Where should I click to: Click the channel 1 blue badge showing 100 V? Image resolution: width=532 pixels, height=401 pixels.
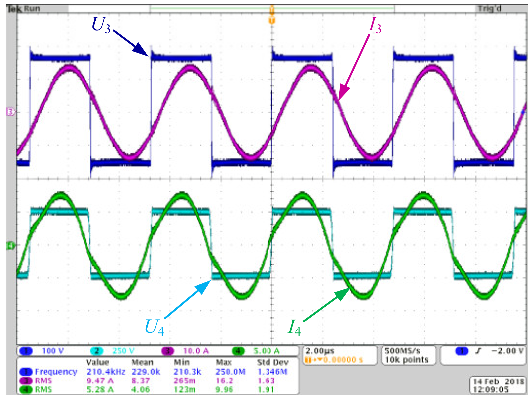(x=26, y=351)
